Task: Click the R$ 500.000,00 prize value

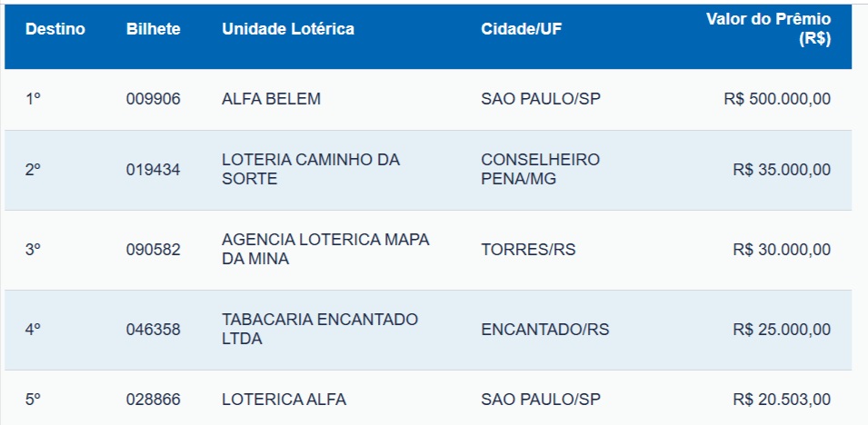Action: [x=777, y=99]
